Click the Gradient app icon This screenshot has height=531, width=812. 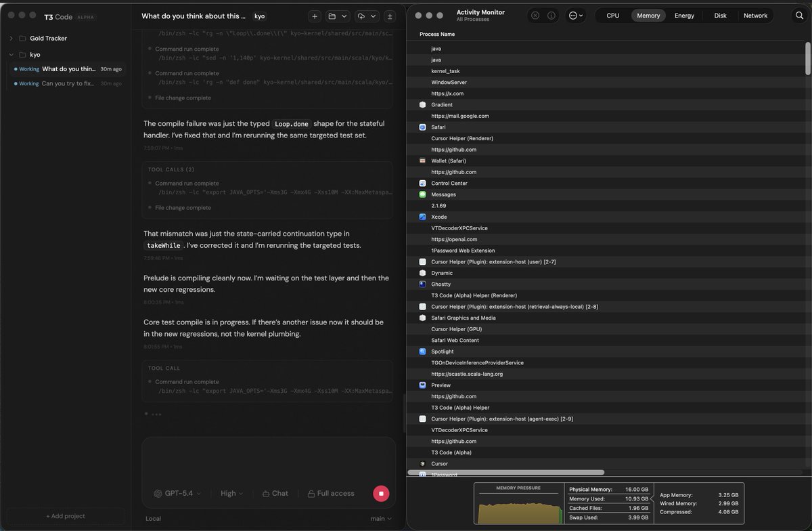coord(422,105)
